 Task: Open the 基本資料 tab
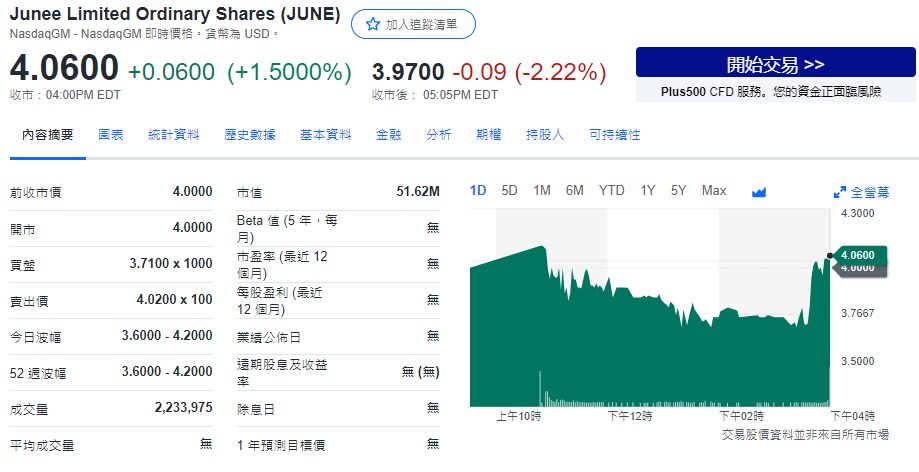[326, 134]
